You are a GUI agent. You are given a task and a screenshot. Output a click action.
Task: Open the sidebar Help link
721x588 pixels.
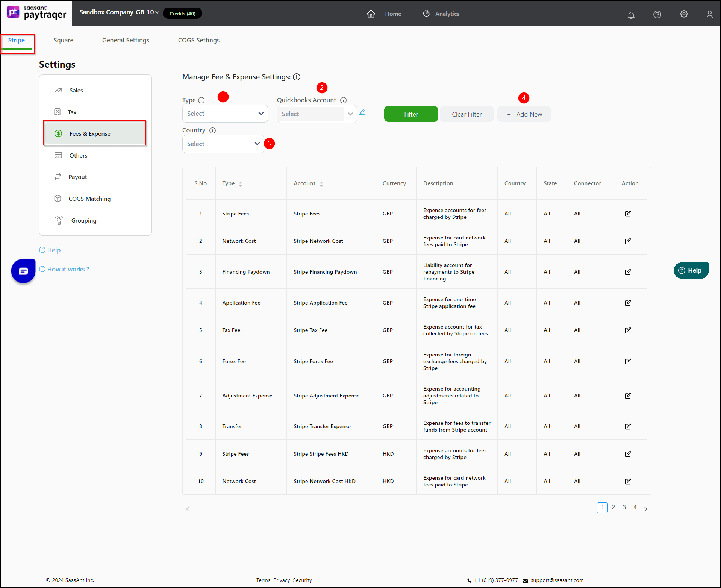point(50,250)
